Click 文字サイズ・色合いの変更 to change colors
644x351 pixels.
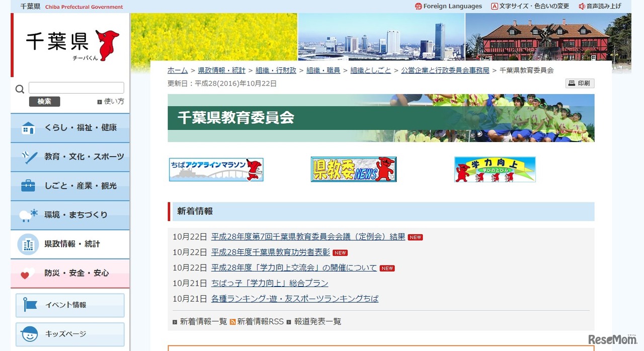(530, 6)
